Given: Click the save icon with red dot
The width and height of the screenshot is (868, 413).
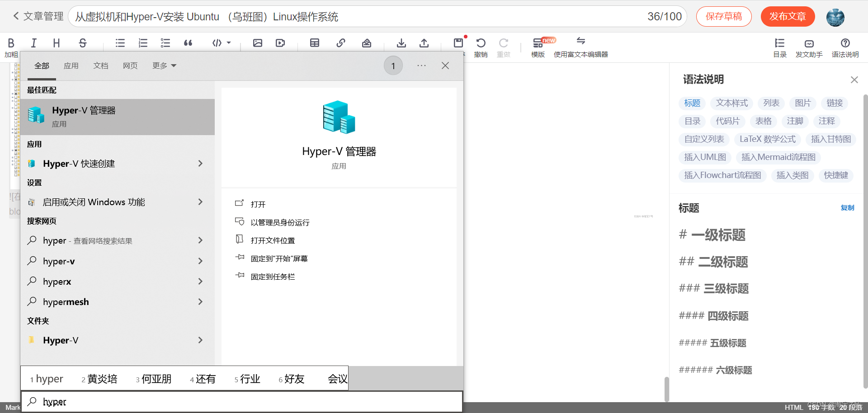Looking at the screenshot, I should (x=458, y=43).
